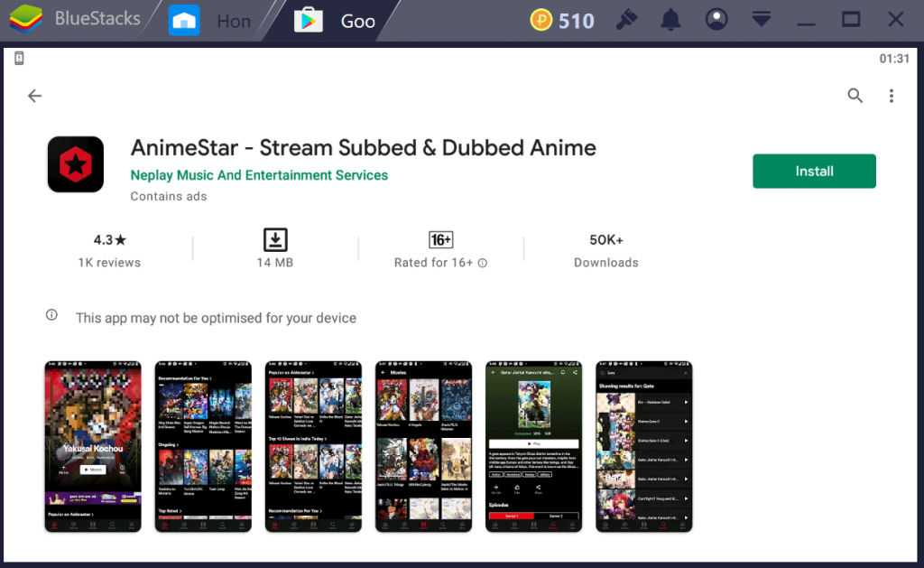Open the three-dot overflow menu
This screenshot has height=568, width=924.
(891, 96)
